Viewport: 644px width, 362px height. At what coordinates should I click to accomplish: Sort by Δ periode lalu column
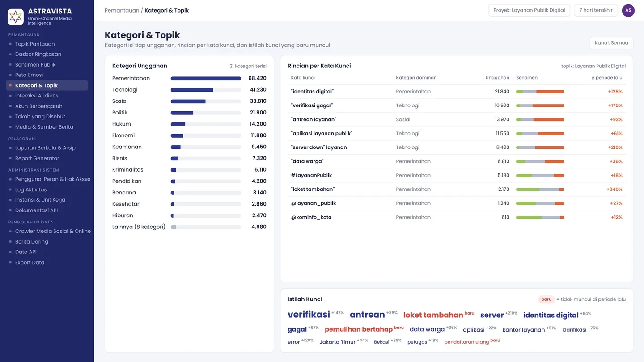click(607, 78)
